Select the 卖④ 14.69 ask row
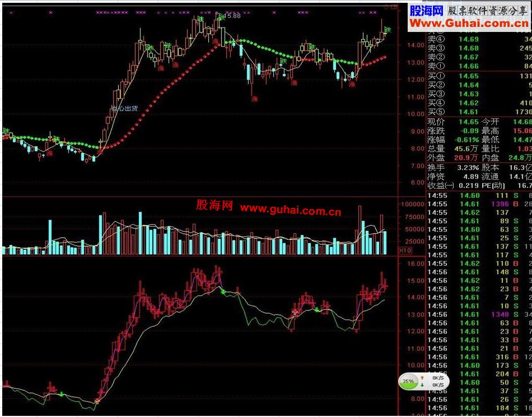Viewport: 532px width, 417px height. [479, 39]
